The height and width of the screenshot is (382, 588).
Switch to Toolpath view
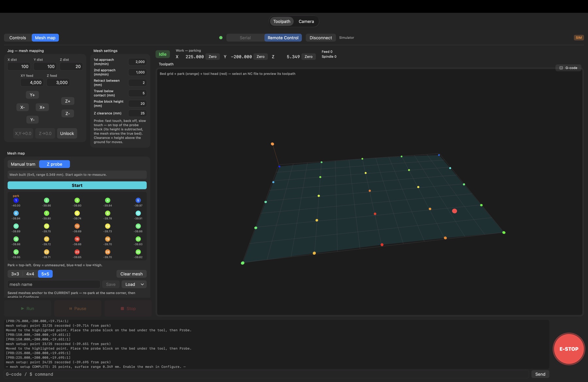pyautogui.click(x=282, y=21)
